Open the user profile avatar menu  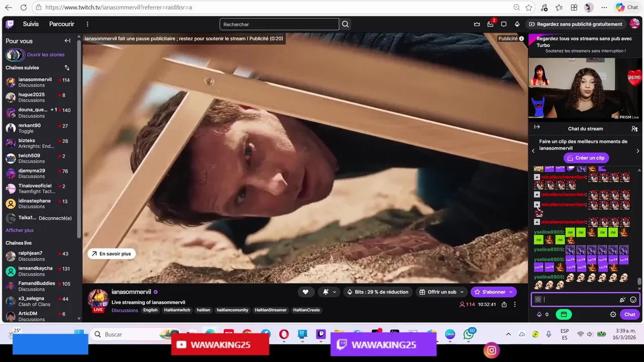point(634,24)
